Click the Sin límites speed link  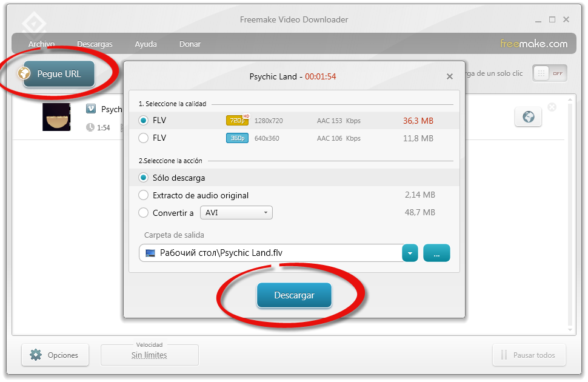(x=149, y=355)
